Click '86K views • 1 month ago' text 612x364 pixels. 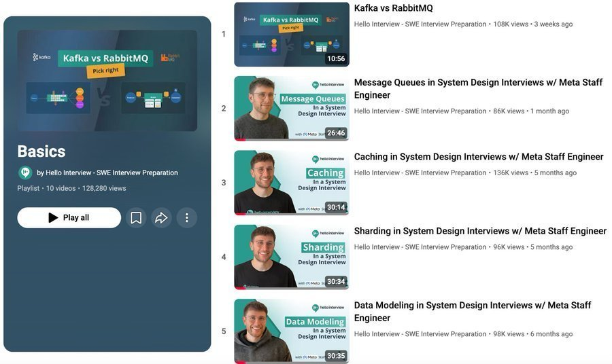(531, 111)
